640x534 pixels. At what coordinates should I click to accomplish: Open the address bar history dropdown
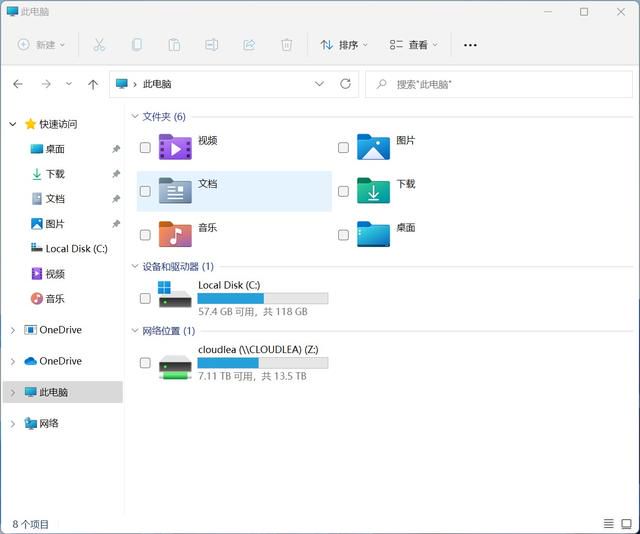coord(319,84)
